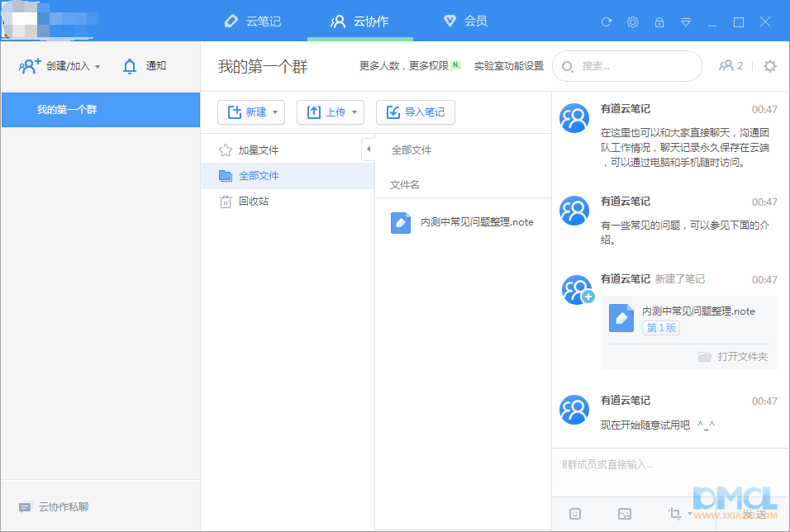Open 创建/加入 dropdown
This screenshot has height=532, width=790.
pos(59,66)
